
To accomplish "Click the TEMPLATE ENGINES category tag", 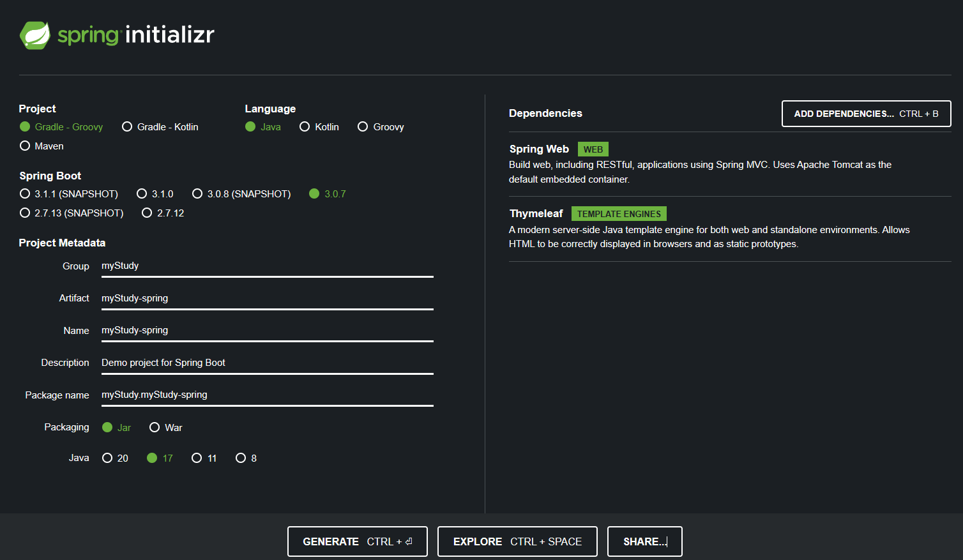I will tap(619, 214).
